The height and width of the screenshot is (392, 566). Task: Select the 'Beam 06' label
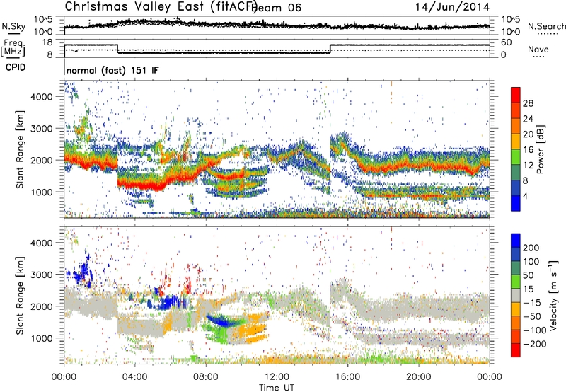pyautogui.click(x=277, y=8)
